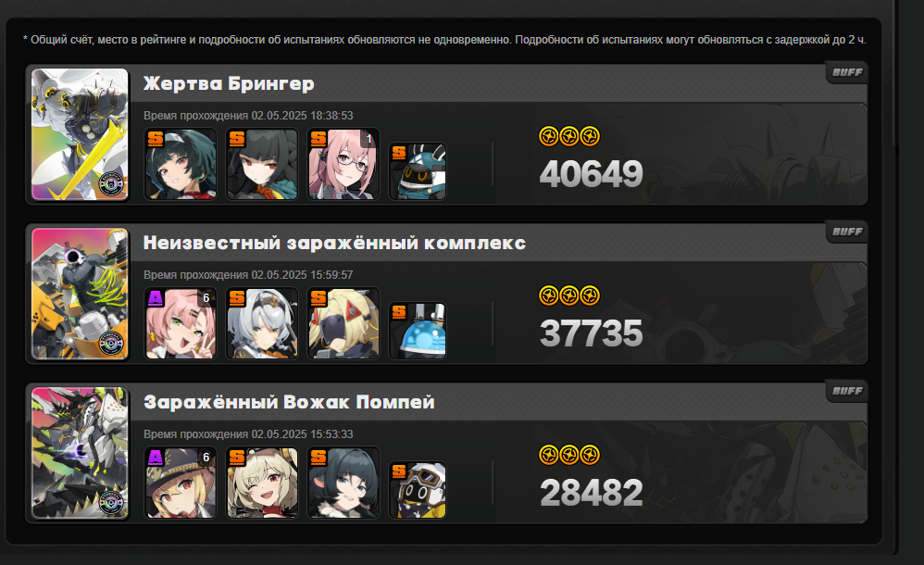Select silver-haired agent in second team
The width and height of the screenshot is (924, 565).
(262, 323)
